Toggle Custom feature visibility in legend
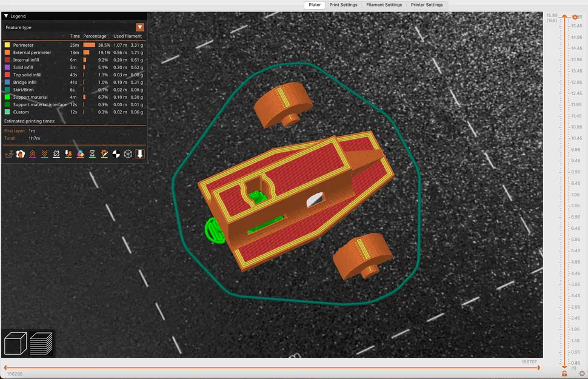588x379 pixels. point(74,112)
